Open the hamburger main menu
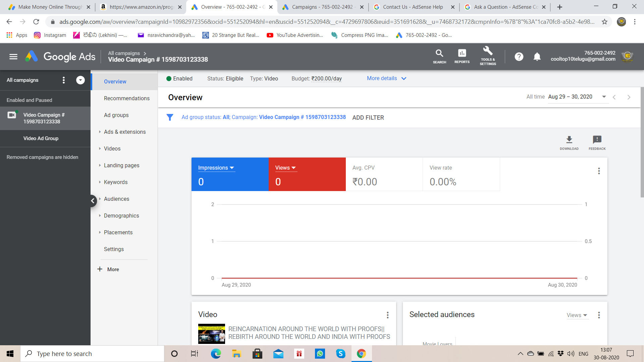The image size is (644, 362). coord(13,57)
